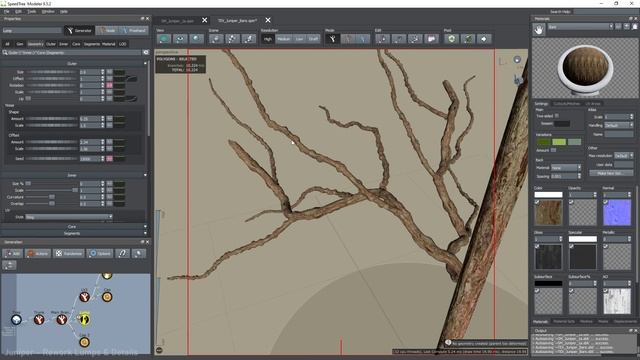Set resolution to High

(267, 39)
